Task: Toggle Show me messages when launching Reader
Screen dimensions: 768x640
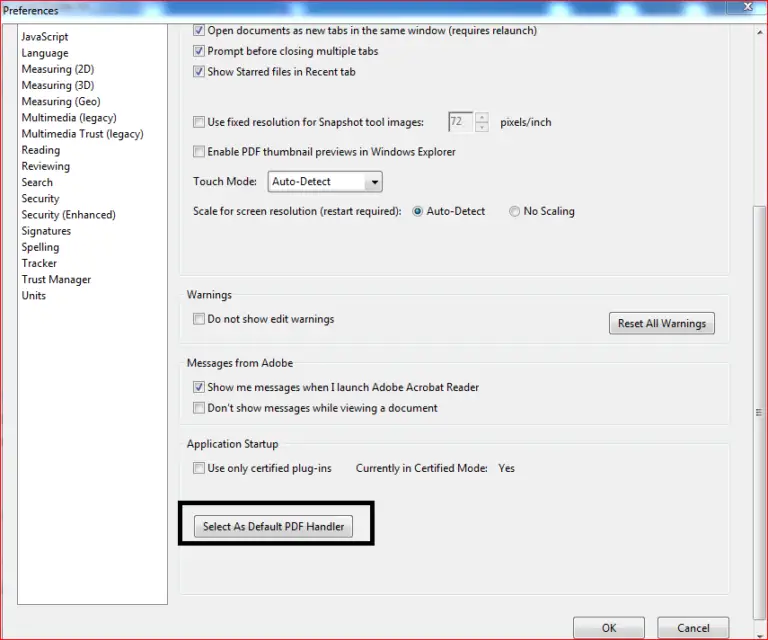Action: (x=198, y=387)
